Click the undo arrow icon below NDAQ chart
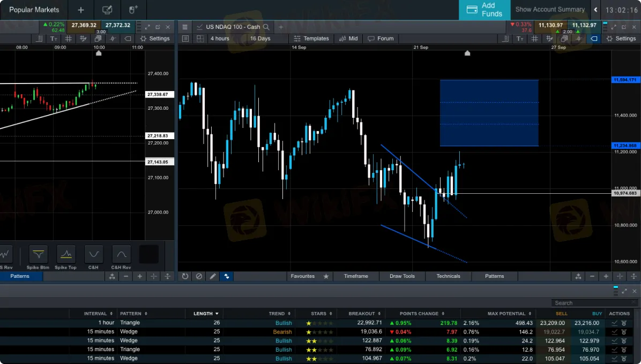The image size is (641, 364). point(185,276)
